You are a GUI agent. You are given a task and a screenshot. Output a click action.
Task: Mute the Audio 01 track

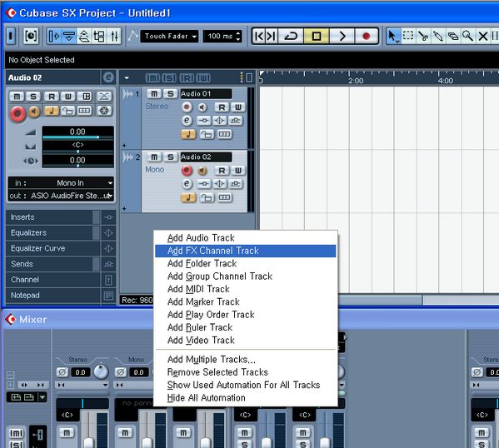[154, 93]
